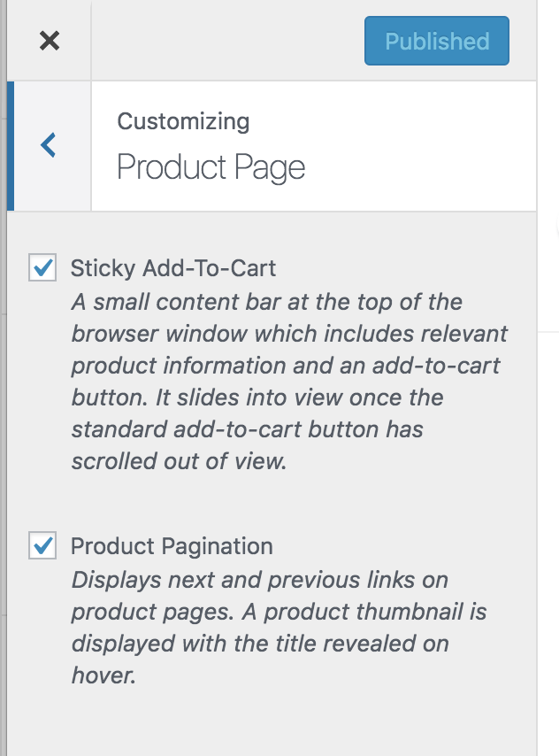Image resolution: width=559 pixels, height=756 pixels.
Task: Collapse the Product Page section with the arrow
Action: 49,144
